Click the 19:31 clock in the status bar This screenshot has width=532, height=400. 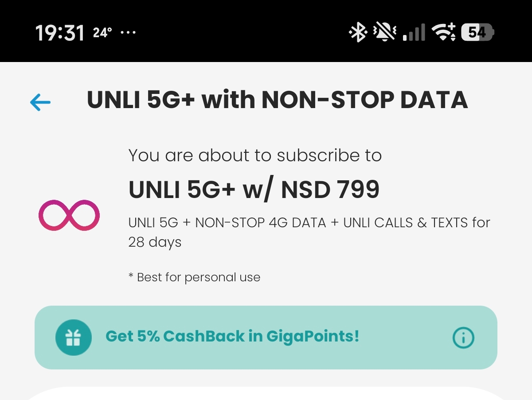59,33
